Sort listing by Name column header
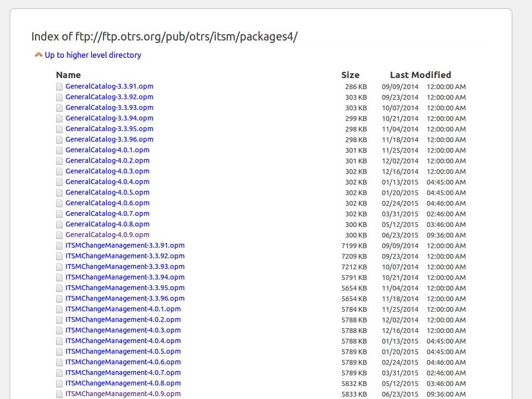The height and width of the screenshot is (399, 532). (x=68, y=75)
